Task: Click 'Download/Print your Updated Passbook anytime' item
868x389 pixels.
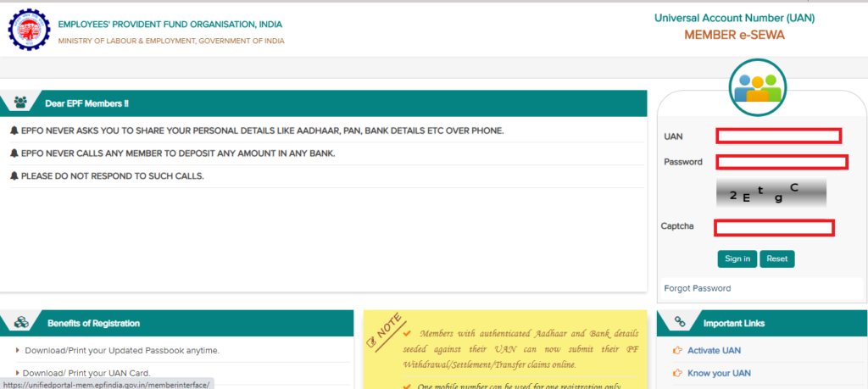Action: [x=122, y=350]
